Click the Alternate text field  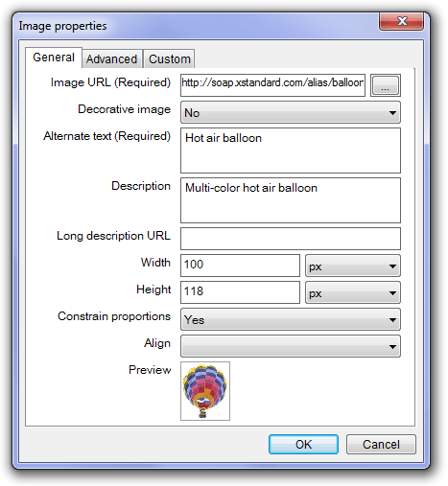click(291, 150)
